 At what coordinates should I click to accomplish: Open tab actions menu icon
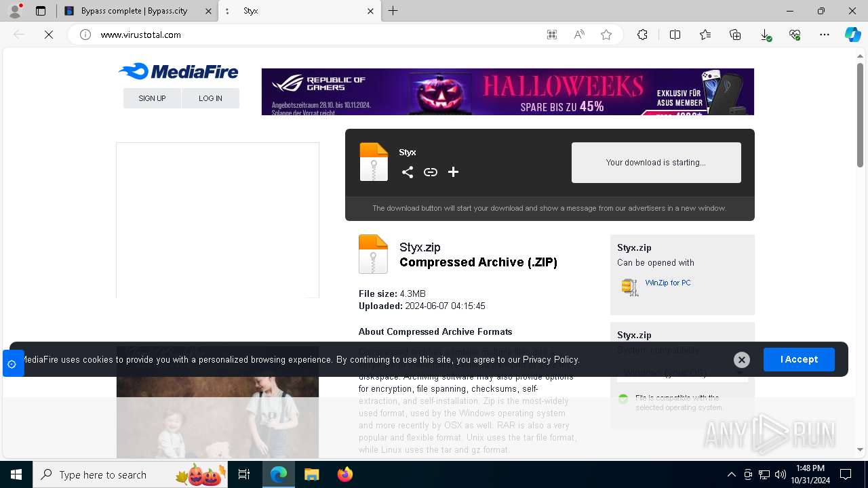(x=41, y=11)
